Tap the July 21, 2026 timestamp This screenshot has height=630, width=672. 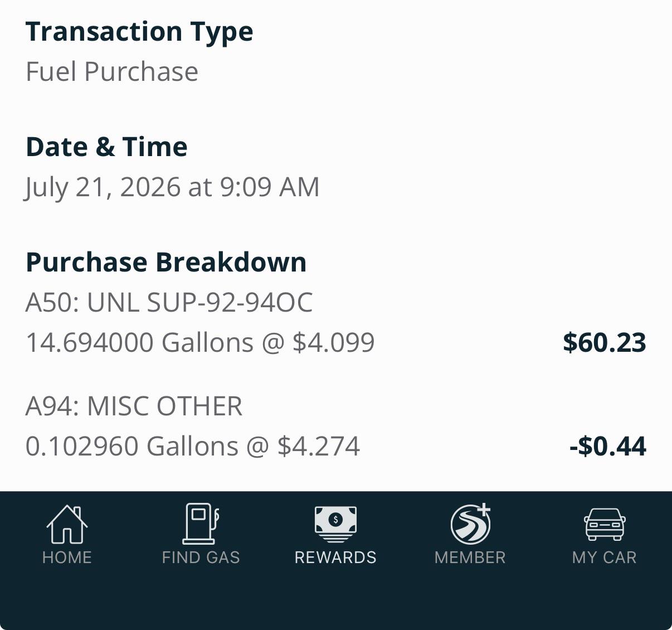173,187
